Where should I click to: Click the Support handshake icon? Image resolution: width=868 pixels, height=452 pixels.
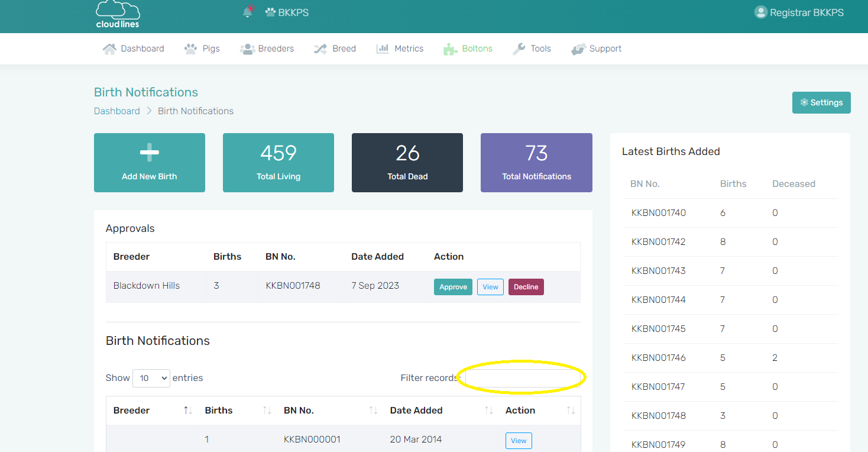pos(578,49)
